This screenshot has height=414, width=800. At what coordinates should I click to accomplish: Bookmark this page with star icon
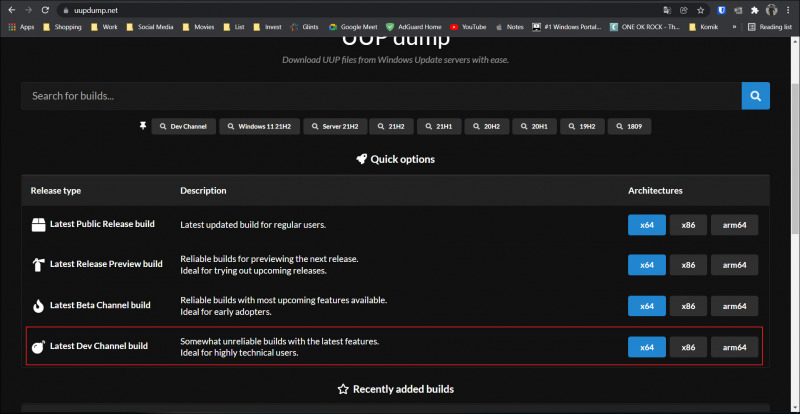(x=701, y=10)
